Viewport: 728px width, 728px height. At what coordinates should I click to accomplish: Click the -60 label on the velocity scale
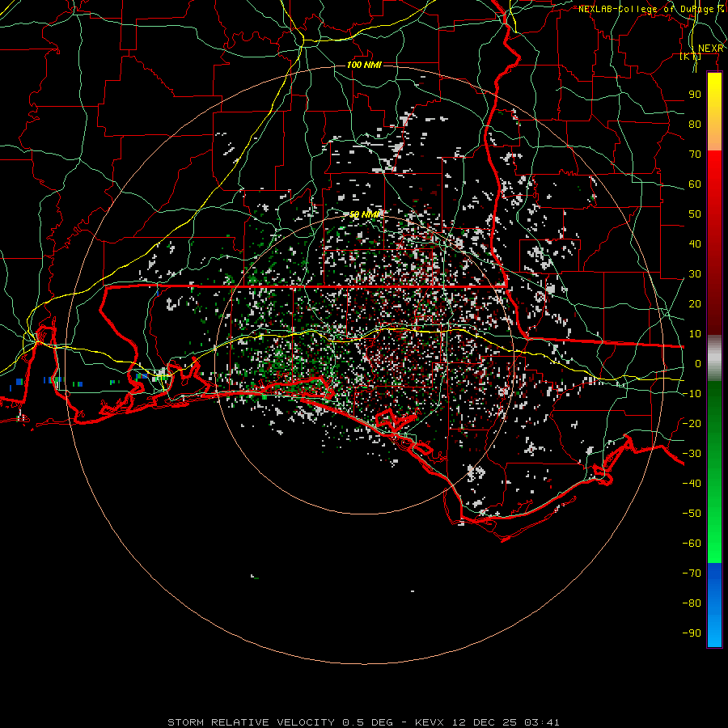point(692,544)
